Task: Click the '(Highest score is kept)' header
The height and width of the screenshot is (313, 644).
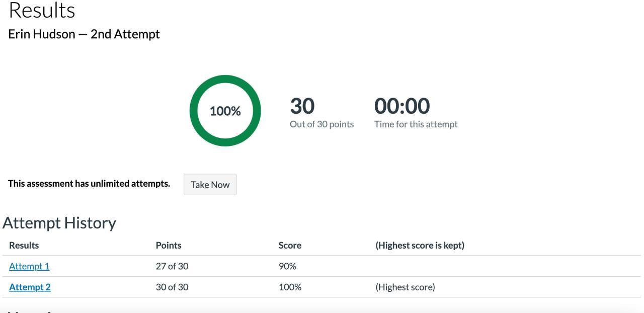Action: (420, 246)
